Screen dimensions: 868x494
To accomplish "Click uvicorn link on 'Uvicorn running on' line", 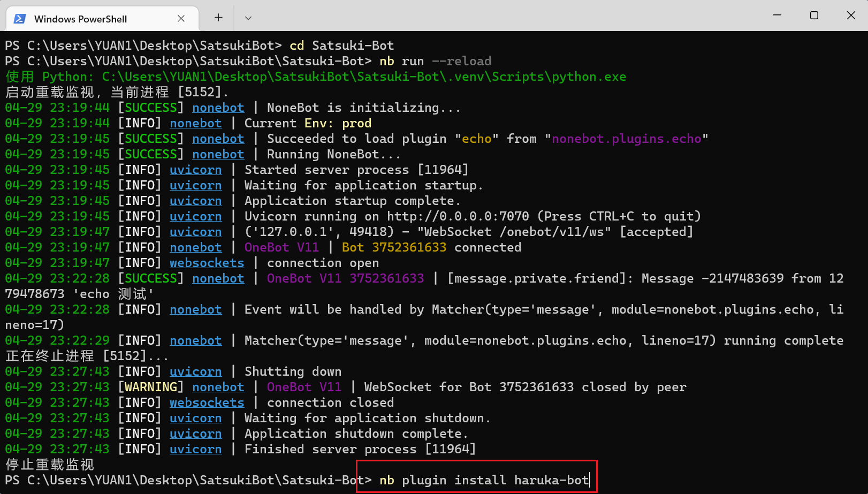I will 196,216.
